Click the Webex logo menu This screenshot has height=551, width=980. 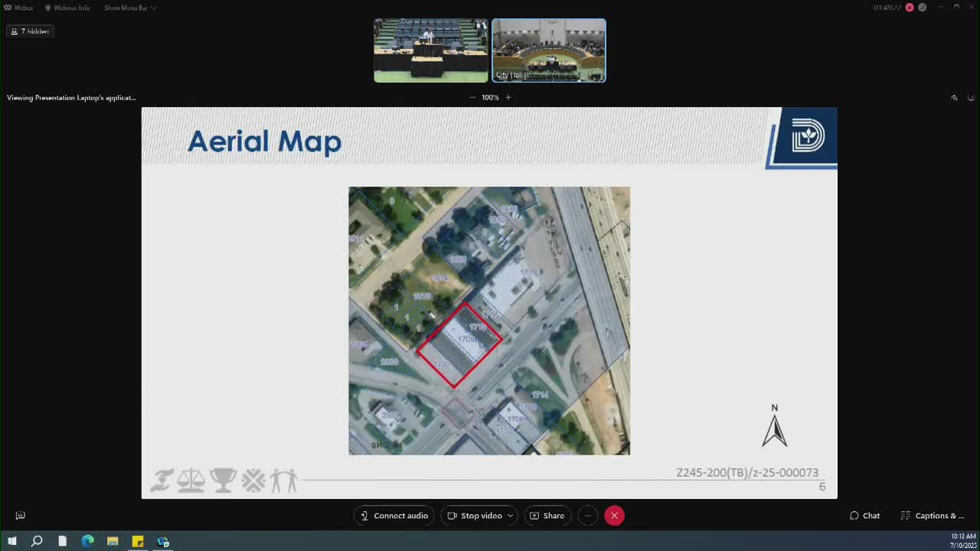18,8
